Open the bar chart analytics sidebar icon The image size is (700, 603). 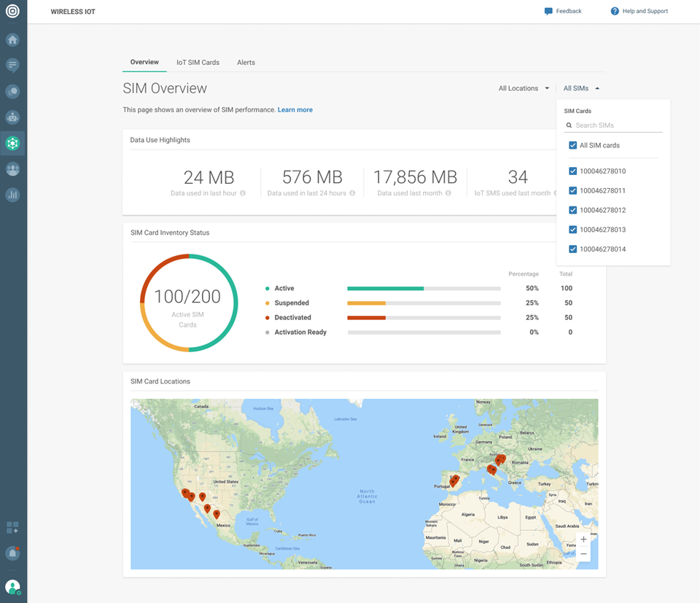[x=12, y=195]
